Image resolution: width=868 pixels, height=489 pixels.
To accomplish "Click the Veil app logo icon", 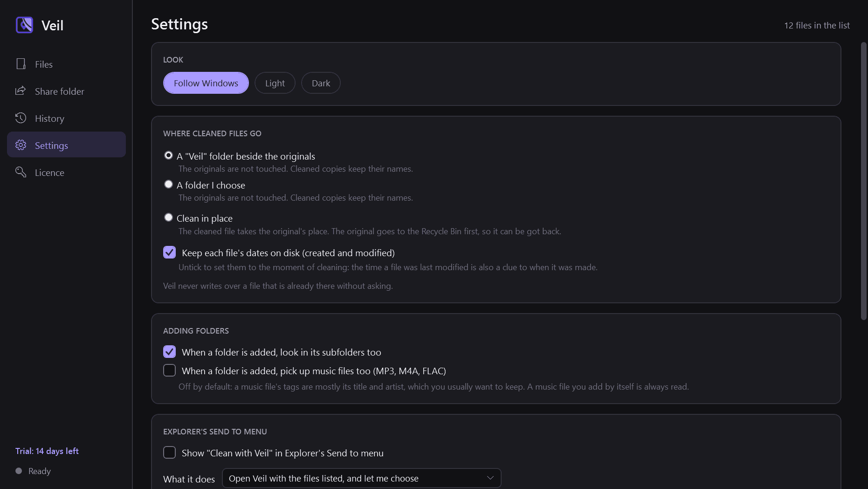I will [24, 25].
